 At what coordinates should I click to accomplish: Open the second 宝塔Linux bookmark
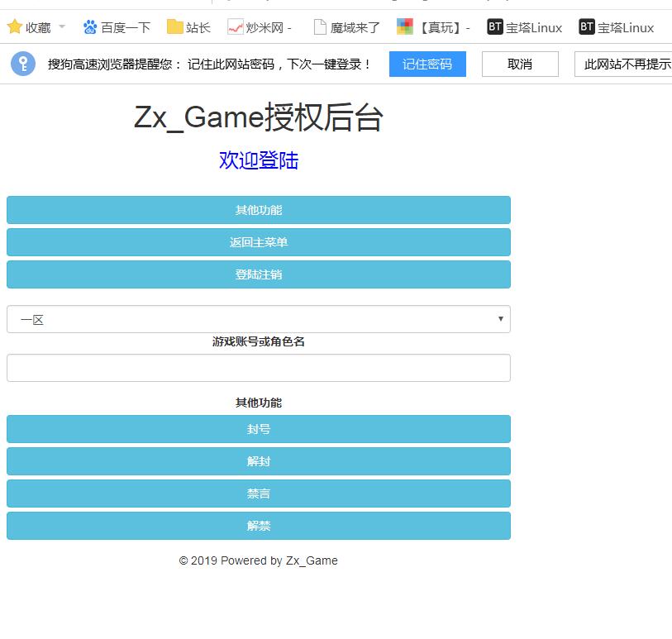tap(617, 27)
